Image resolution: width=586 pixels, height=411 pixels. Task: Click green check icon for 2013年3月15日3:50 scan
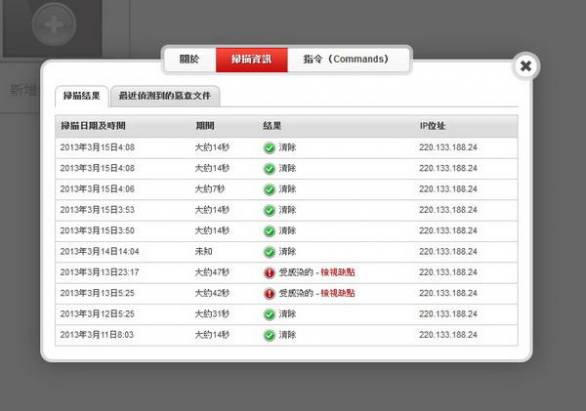269,231
